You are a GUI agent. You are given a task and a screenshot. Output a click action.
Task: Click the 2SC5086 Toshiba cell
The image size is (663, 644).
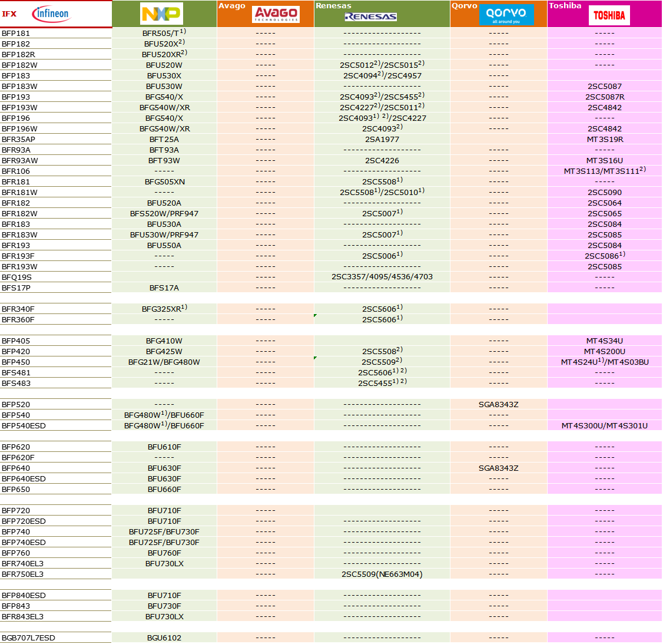click(x=605, y=255)
